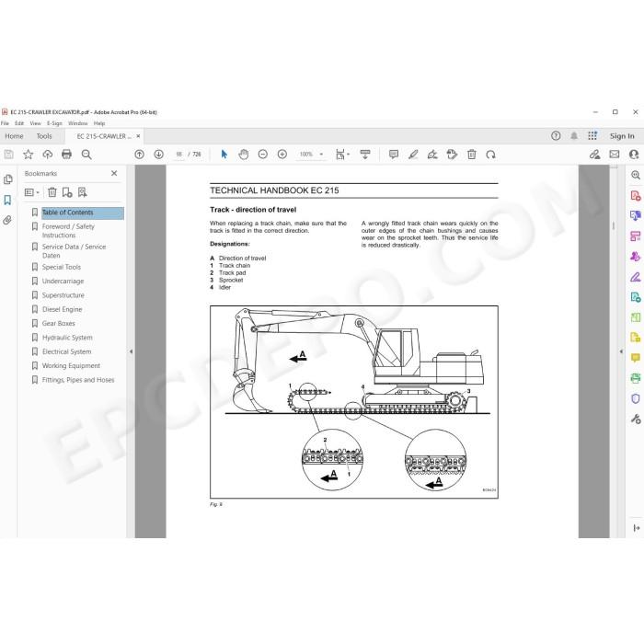Collapse the right tools pane arrow

[621, 351]
